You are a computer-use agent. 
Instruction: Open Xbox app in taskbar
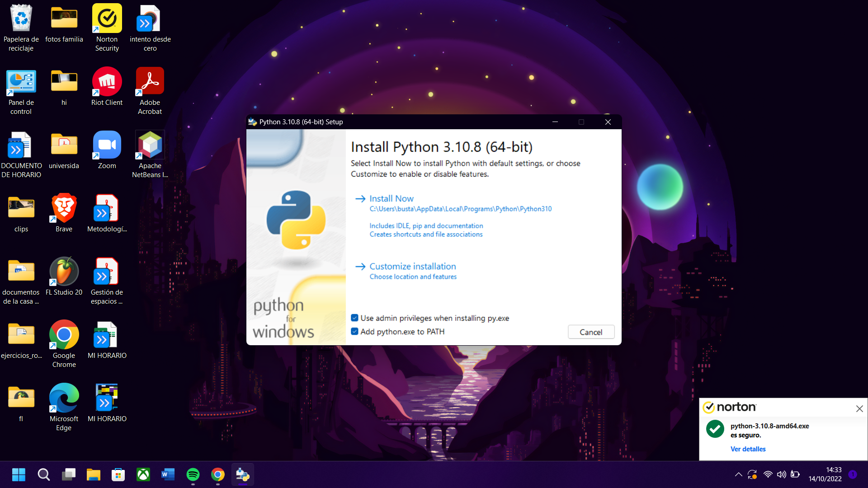point(143,474)
